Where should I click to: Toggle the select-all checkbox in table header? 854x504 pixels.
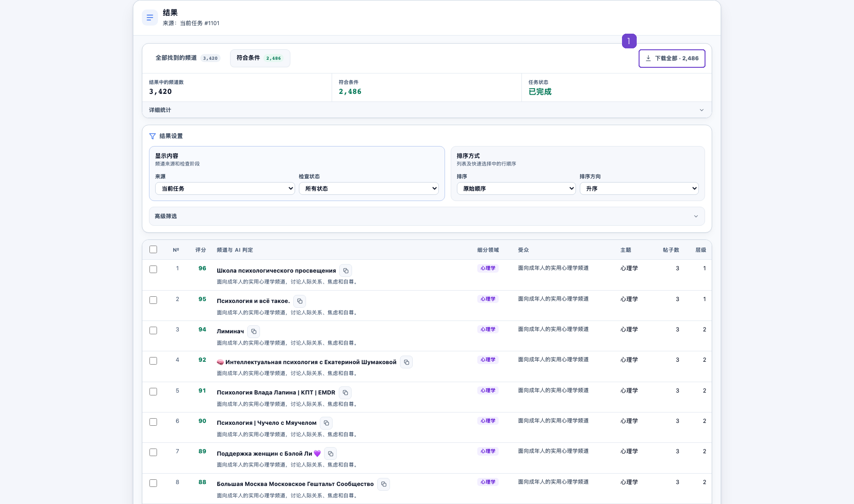pos(153,249)
